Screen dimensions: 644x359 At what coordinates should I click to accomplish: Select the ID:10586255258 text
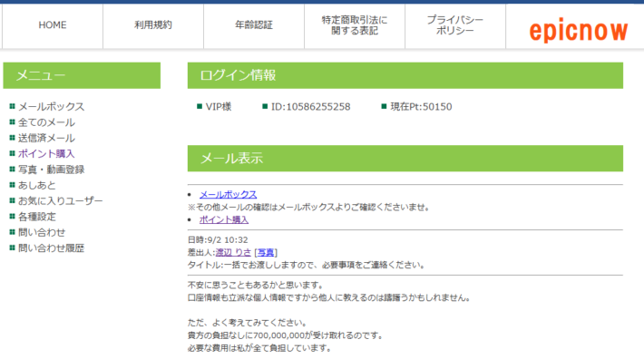pyautogui.click(x=310, y=107)
